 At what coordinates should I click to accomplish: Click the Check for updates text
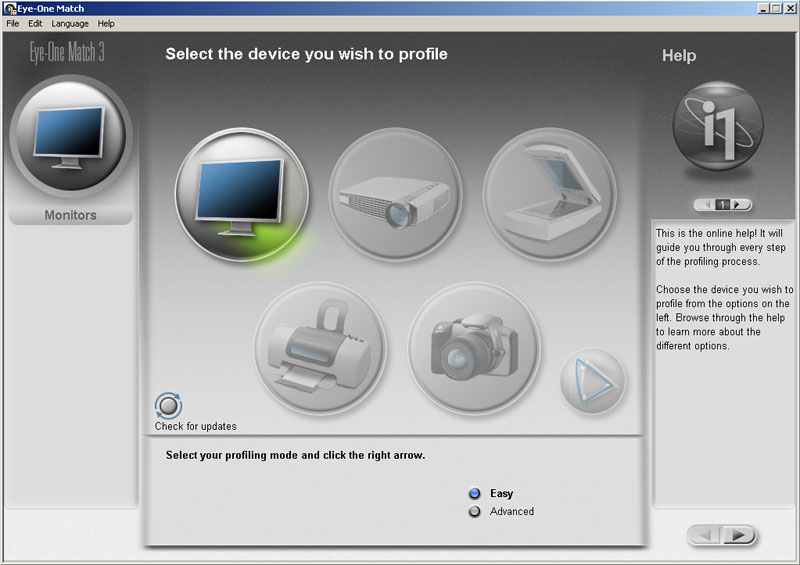point(195,426)
